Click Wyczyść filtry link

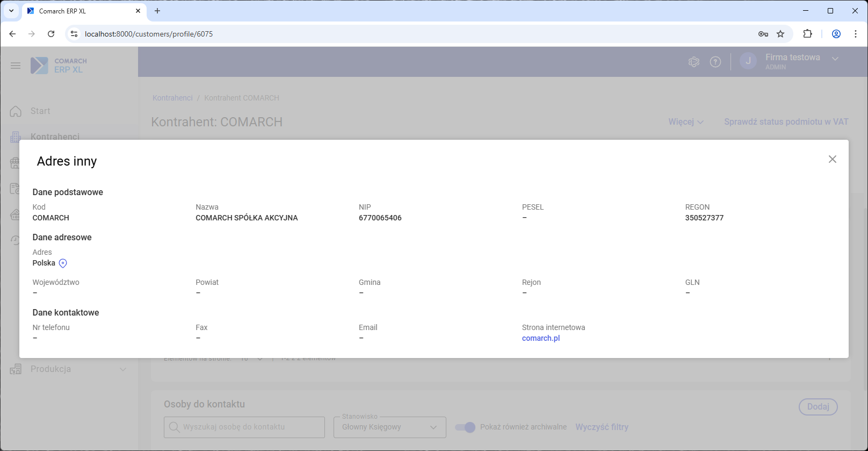coord(602,427)
